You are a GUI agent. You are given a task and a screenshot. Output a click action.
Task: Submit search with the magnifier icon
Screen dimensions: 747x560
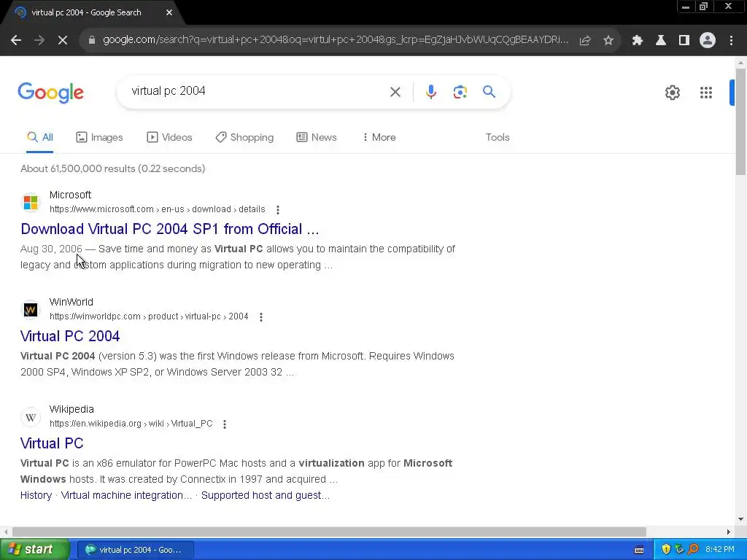pyautogui.click(x=489, y=91)
